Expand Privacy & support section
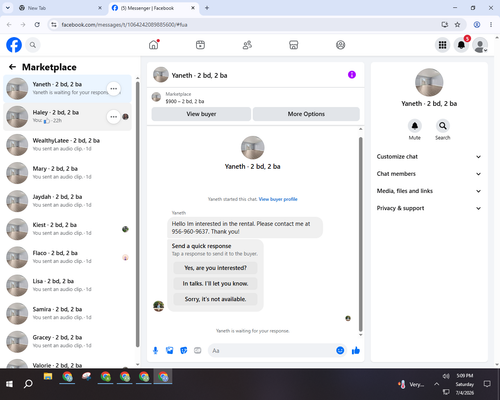 click(x=429, y=208)
